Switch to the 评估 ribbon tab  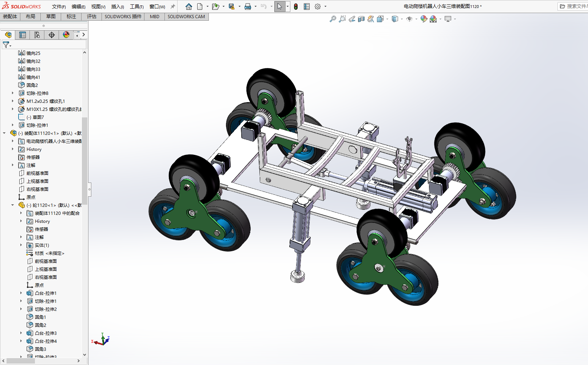click(x=92, y=17)
